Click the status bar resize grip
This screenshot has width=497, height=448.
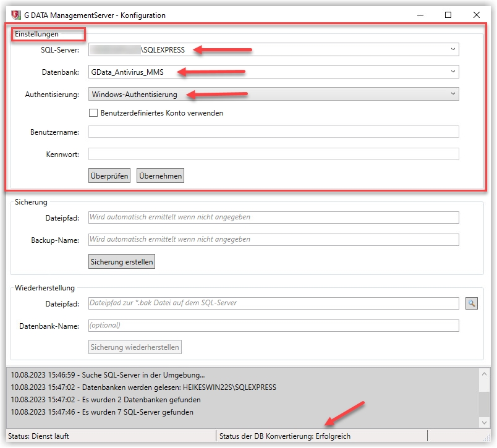coord(486,437)
